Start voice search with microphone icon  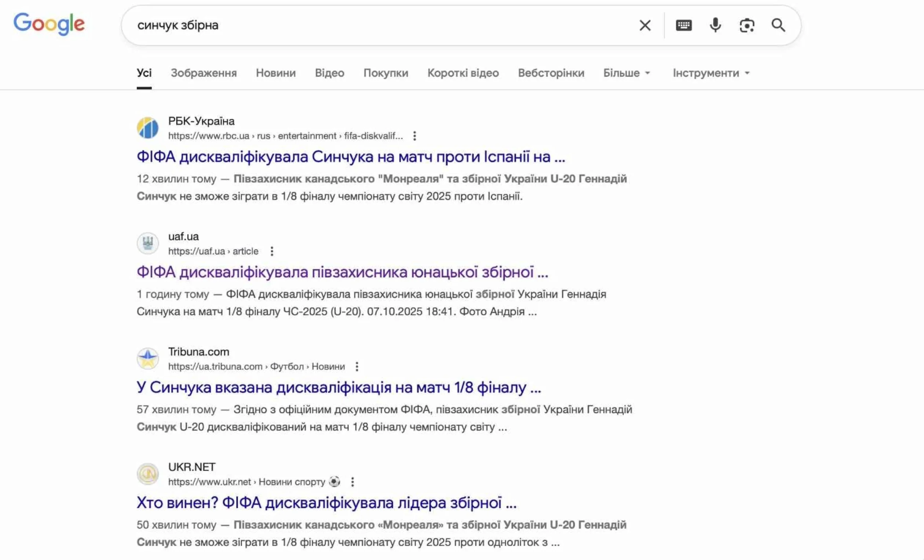click(x=715, y=26)
